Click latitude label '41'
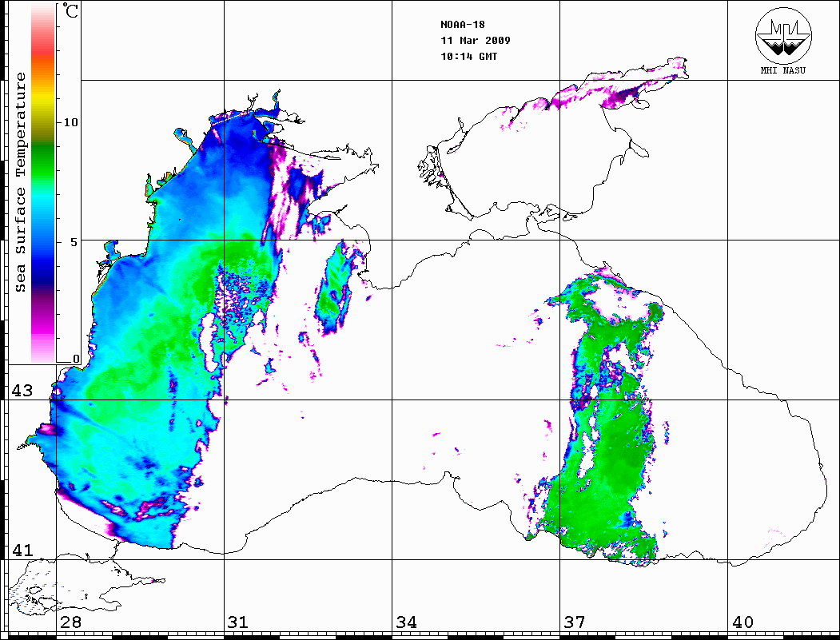The image size is (840, 640). click(x=22, y=551)
